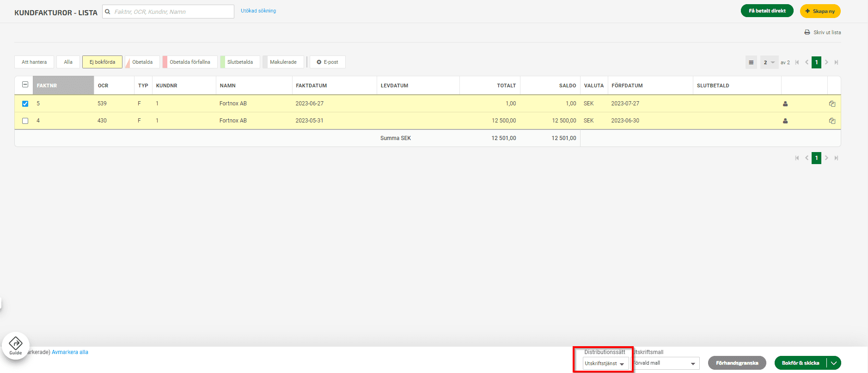The width and height of the screenshot is (868, 373).
Task: Click the OCR value 430
Action: tap(102, 121)
